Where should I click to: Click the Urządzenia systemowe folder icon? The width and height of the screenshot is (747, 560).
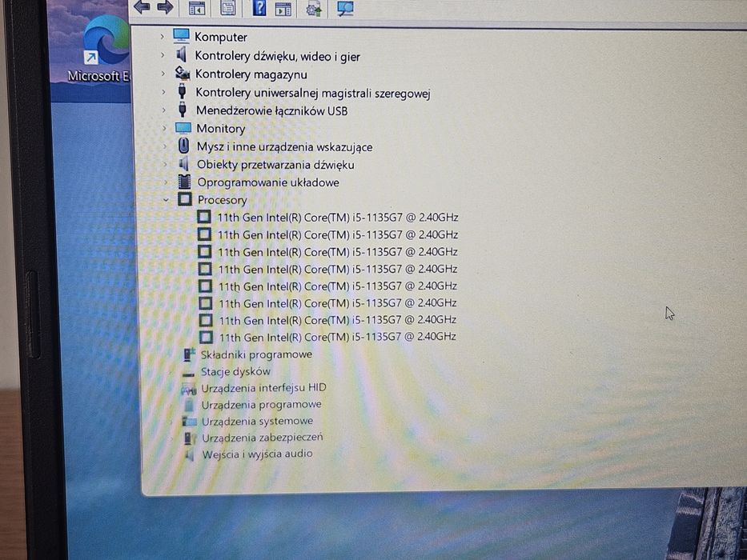pos(190,421)
